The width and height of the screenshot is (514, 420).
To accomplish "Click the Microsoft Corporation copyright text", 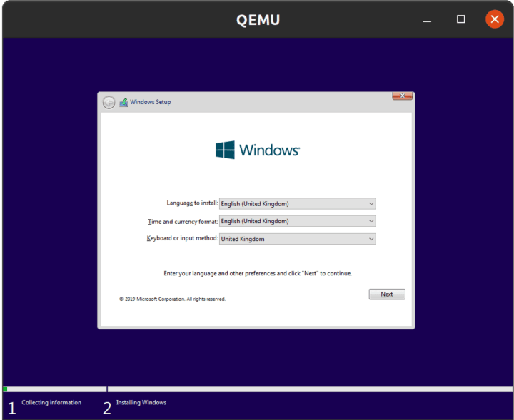I will click(173, 299).
